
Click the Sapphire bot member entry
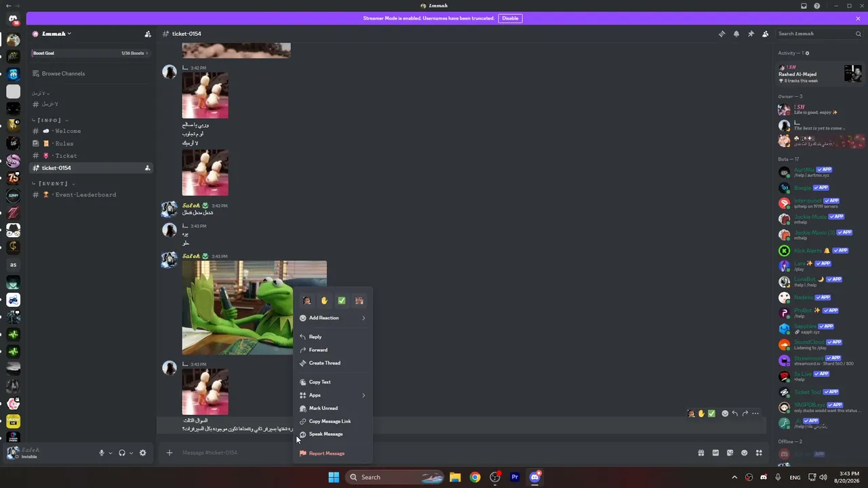(820, 329)
